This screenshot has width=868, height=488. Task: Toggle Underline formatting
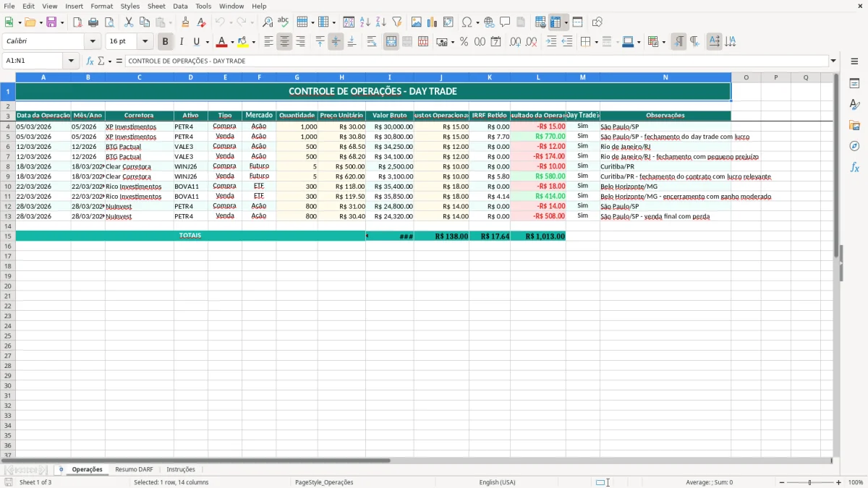tap(196, 42)
